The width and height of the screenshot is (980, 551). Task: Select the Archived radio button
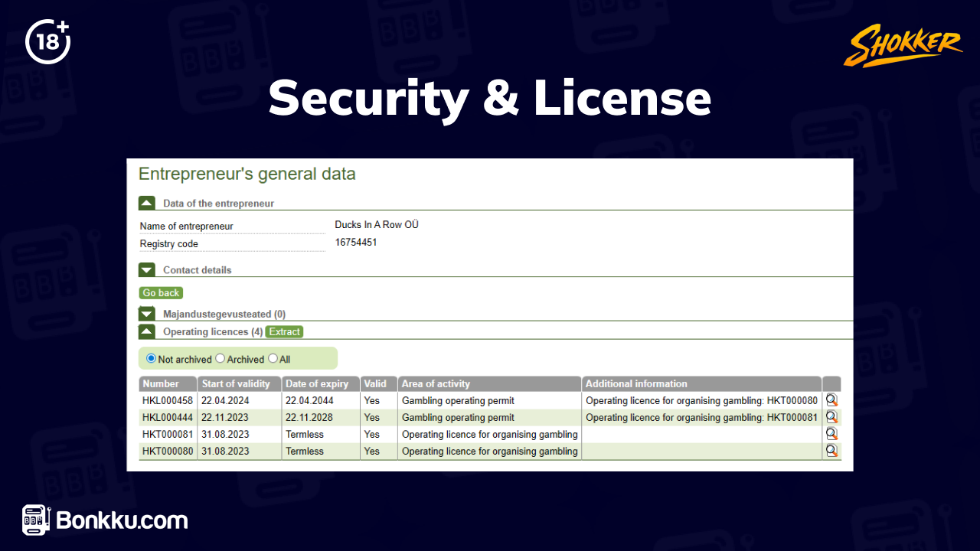220,358
